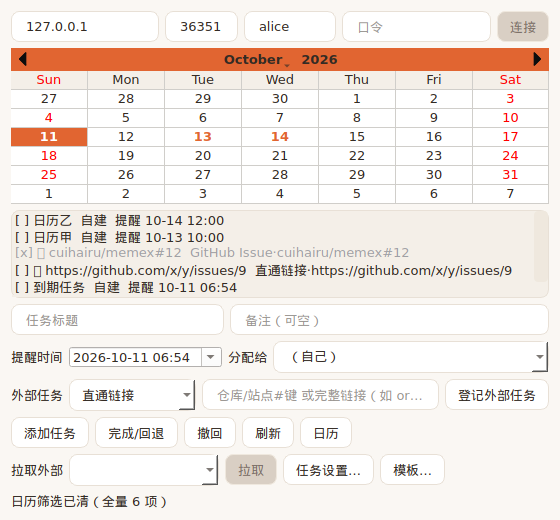Select September 27 in first calendar row

(49, 99)
